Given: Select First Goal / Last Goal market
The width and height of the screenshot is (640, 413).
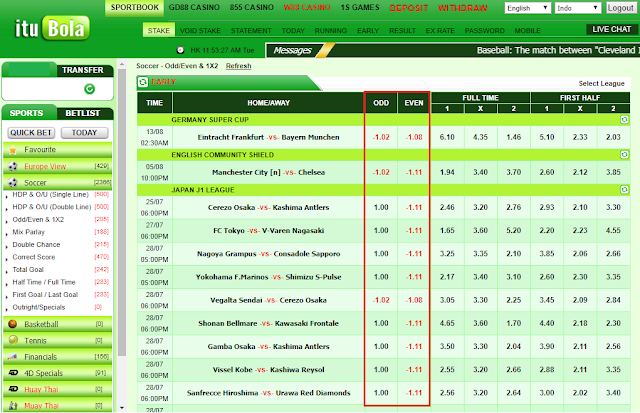Looking at the screenshot, I should (x=45, y=295).
